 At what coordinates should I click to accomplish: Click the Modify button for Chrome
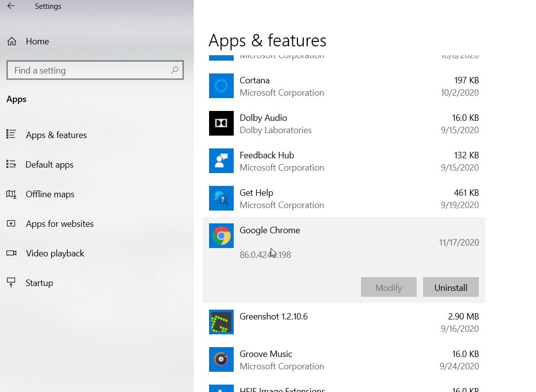pos(389,287)
